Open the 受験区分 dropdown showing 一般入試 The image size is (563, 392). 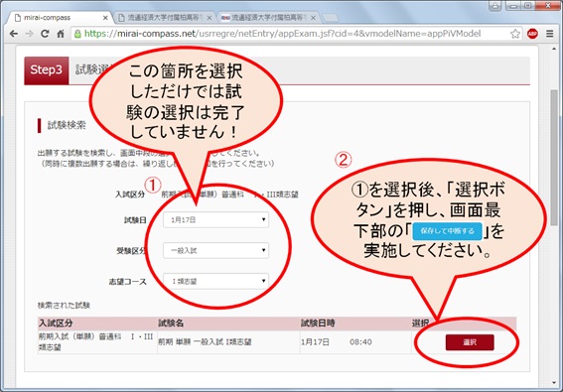(215, 250)
